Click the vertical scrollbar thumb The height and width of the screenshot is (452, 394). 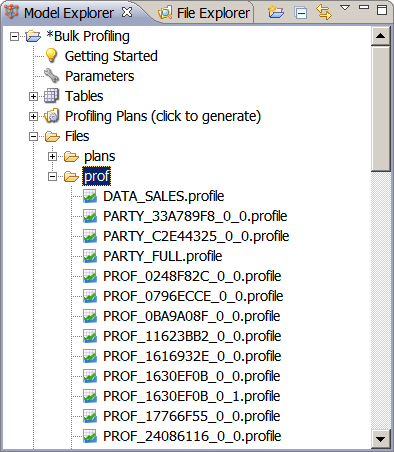[380, 109]
